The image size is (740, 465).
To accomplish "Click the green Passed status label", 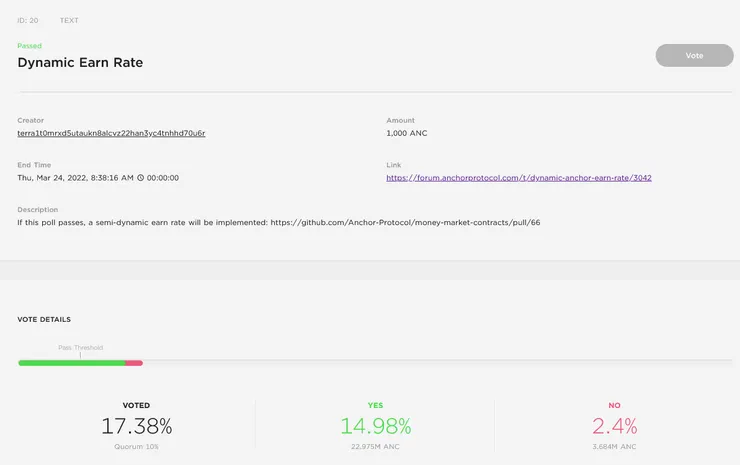I will tap(30, 46).
